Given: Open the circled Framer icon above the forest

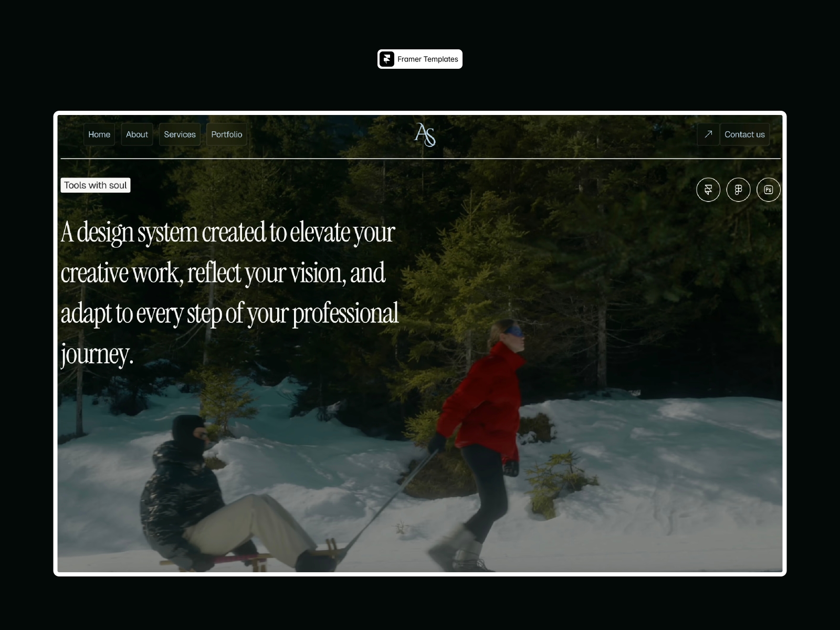Looking at the screenshot, I should [x=708, y=190].
